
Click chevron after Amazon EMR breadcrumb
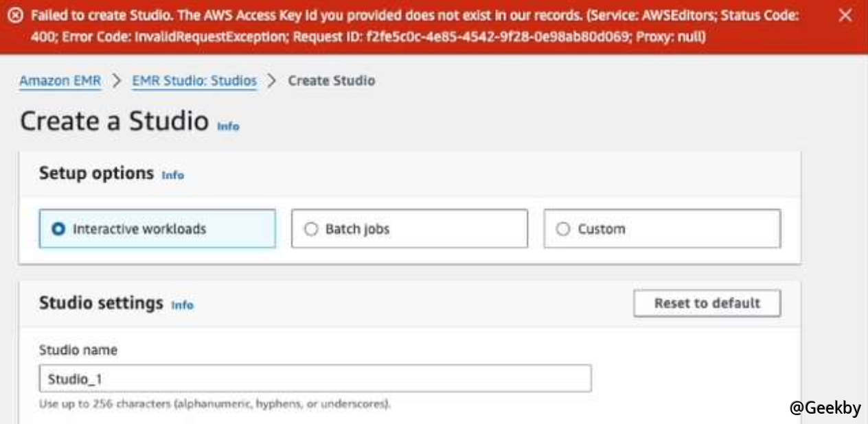(117, 81)
